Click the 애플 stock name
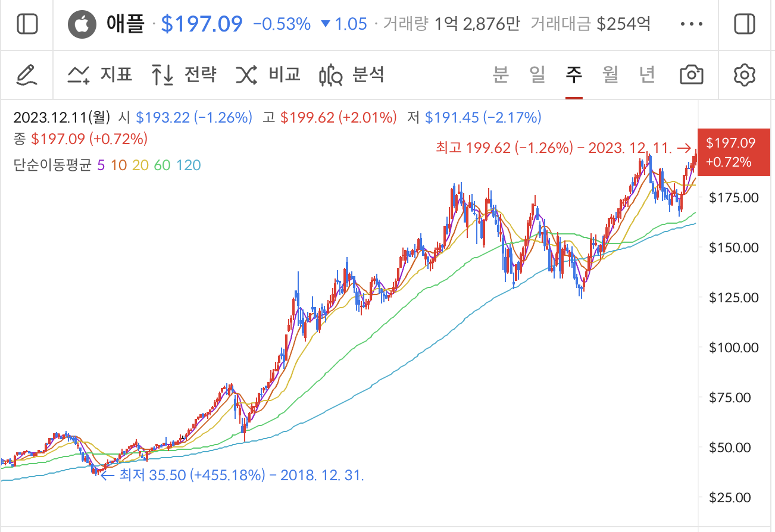The image size is (775, 532). point(126,24)
